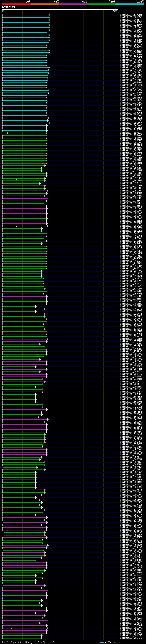Select the UniRef100_Q018E4 label
This screenshot has height=644, width=146.
[x=131, y=128]
